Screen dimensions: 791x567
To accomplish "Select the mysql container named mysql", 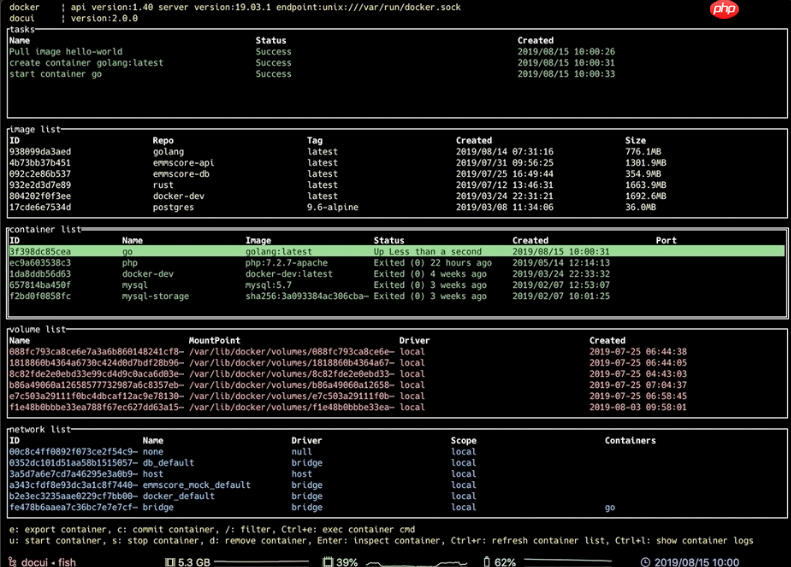I will (x=397, y=285).
